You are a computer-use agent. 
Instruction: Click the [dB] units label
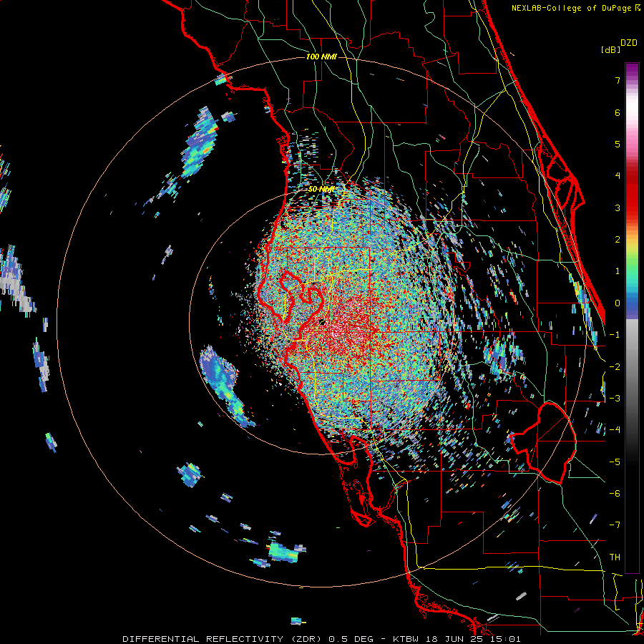[x=610, y=49]
